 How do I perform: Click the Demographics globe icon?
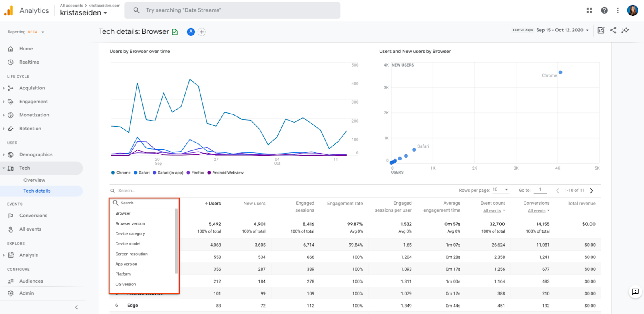[11, 155]
